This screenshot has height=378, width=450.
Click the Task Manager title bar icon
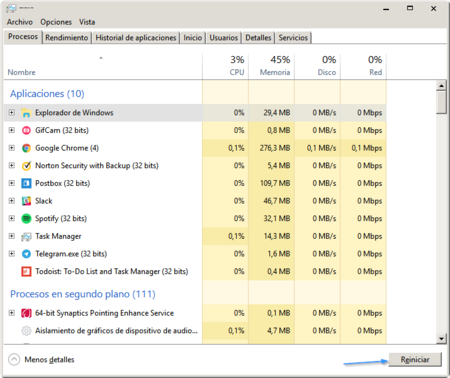pyautogui.click(x=11, y=8)
